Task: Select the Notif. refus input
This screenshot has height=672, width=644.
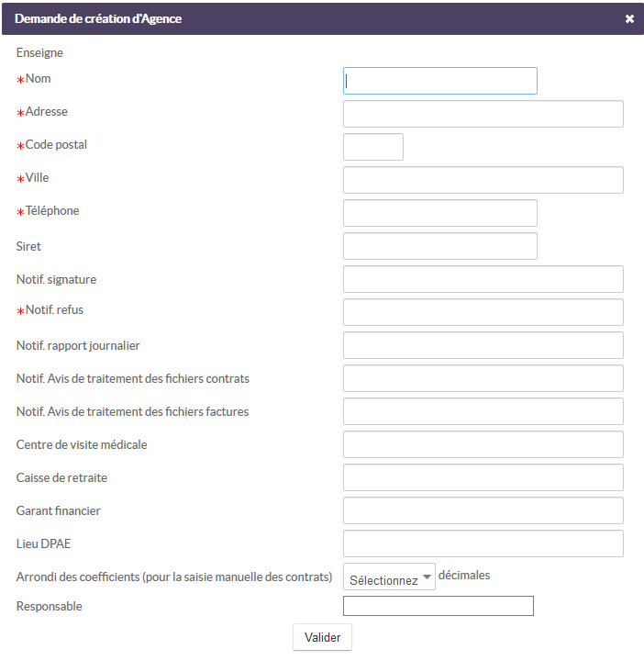Action: pyautogui.click(x=483, y=312)
